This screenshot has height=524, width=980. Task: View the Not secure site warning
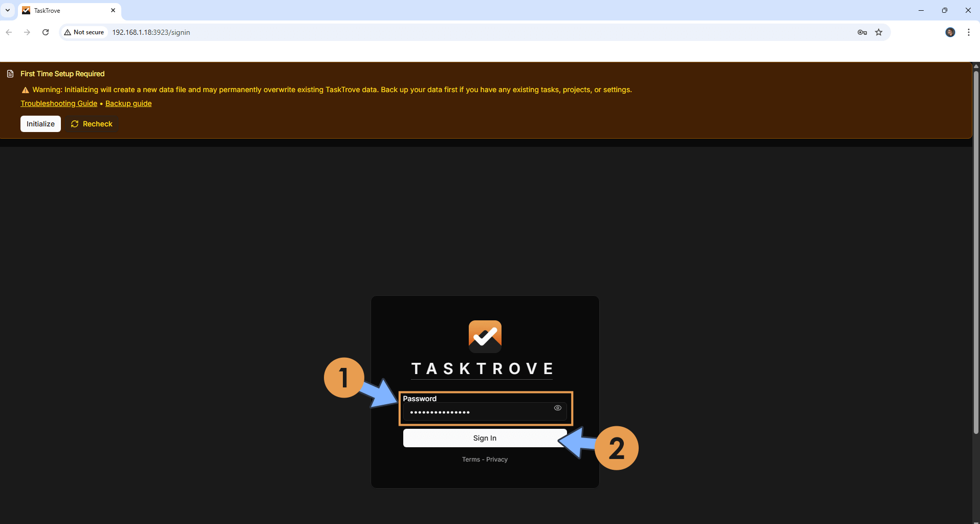[83, 32]
